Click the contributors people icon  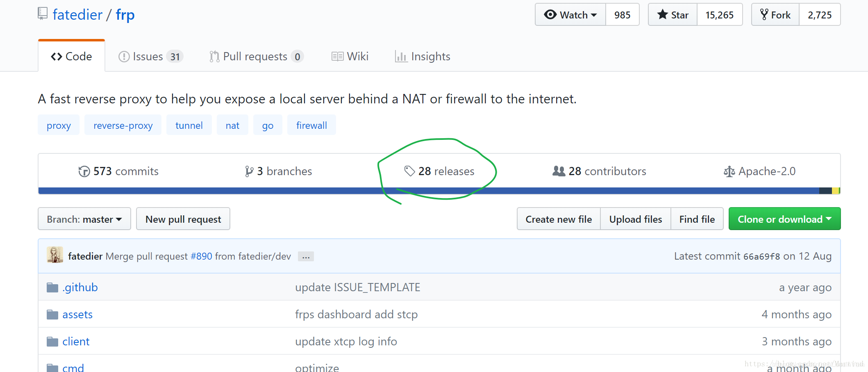559,171
